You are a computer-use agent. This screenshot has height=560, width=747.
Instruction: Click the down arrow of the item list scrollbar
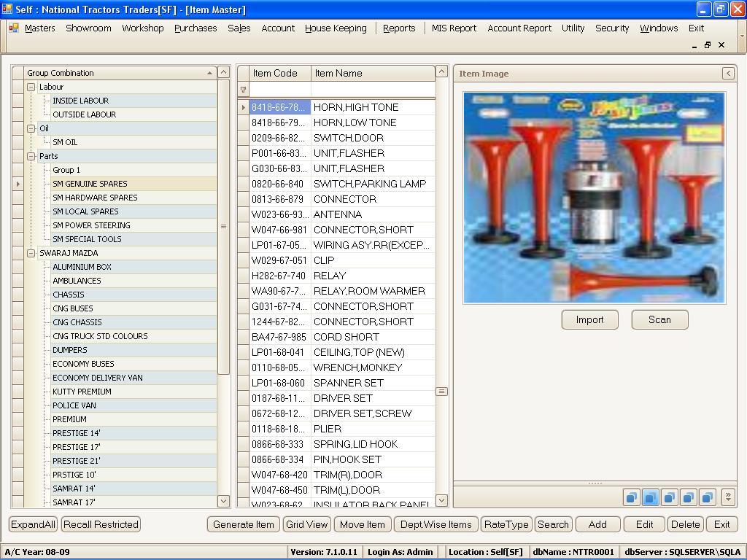point(441,500)
